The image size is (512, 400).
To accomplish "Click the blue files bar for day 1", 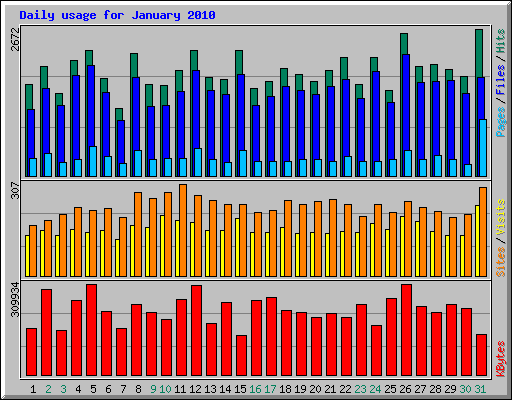I will 31,134.
